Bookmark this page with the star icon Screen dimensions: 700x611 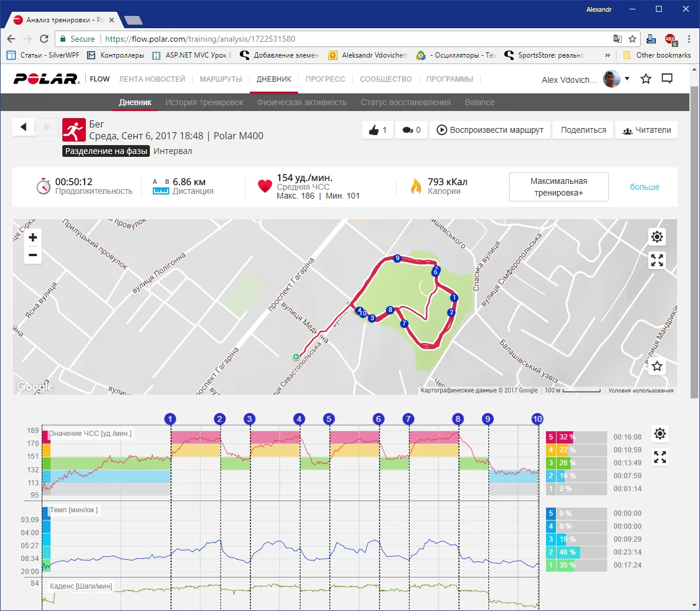[x=632, y=39]
